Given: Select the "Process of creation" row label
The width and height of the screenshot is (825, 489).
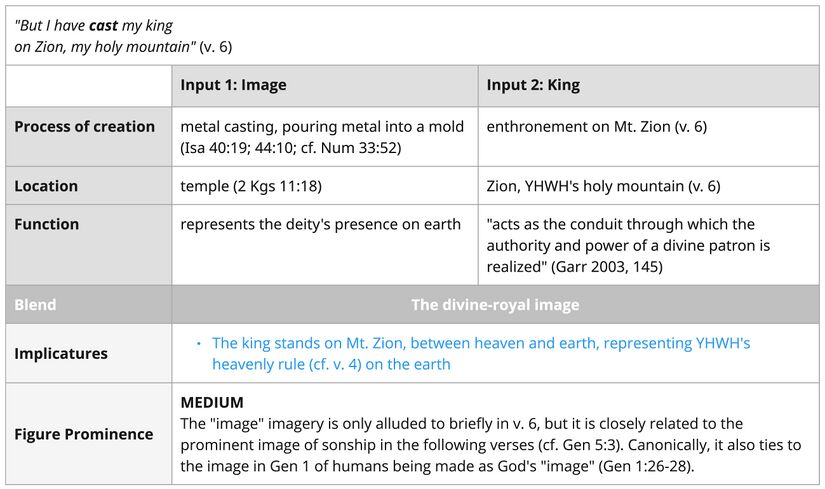Looking at the screenshot, I should click(x=85, y=127).
